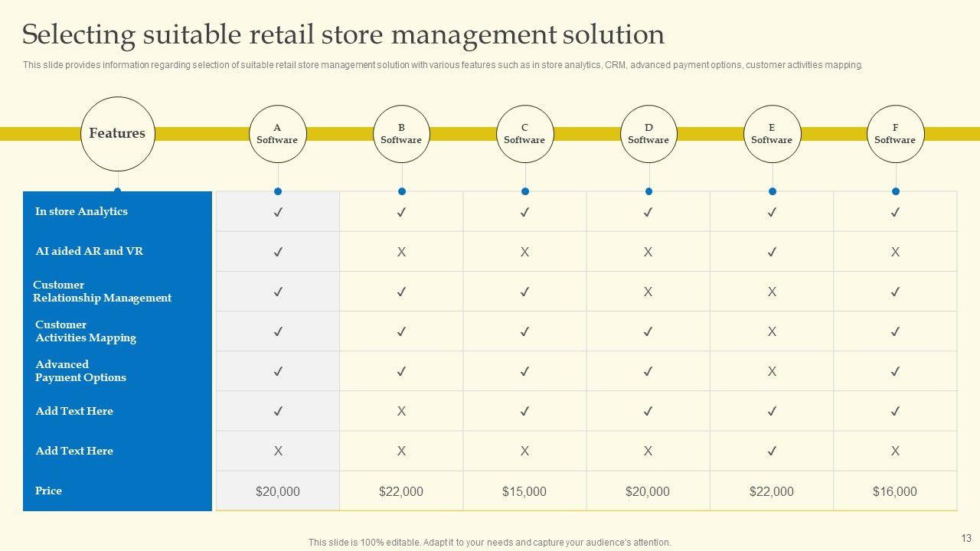
Task: Select the A Software circle
Action: [x=277, y=134]
